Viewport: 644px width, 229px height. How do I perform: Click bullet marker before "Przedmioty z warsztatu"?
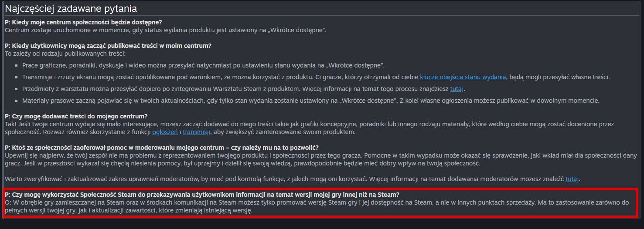coord(17,89)
